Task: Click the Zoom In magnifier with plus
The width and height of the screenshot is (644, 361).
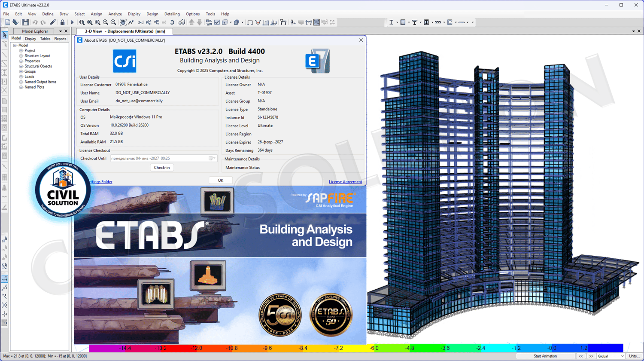Action: (105, 22)
